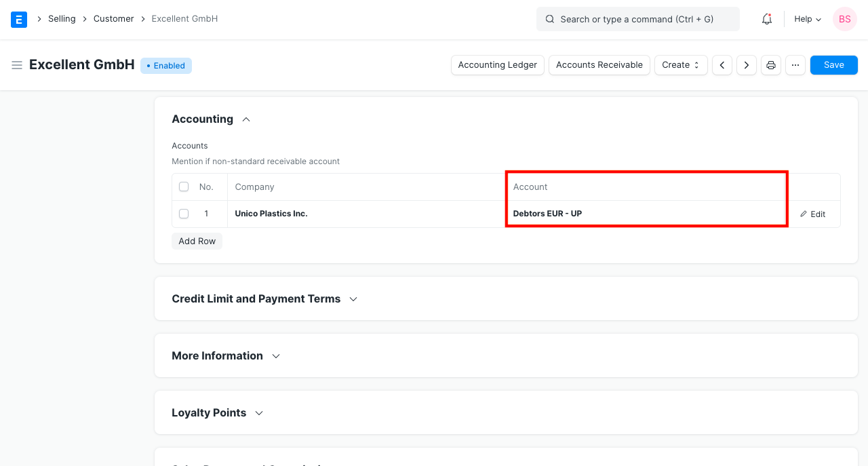Go to the next record with the right arrow
The height and width of the screenshot is (466, 868).
(746, 64)
